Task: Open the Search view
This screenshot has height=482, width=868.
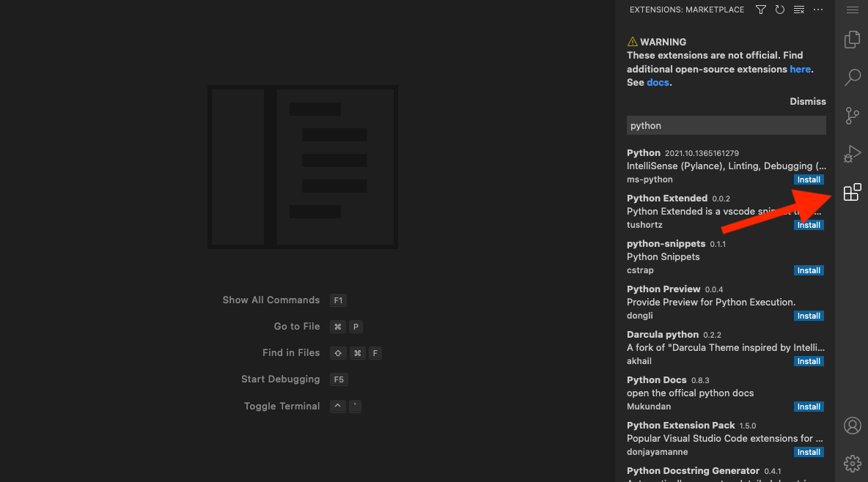Action: tap(852, 78)
